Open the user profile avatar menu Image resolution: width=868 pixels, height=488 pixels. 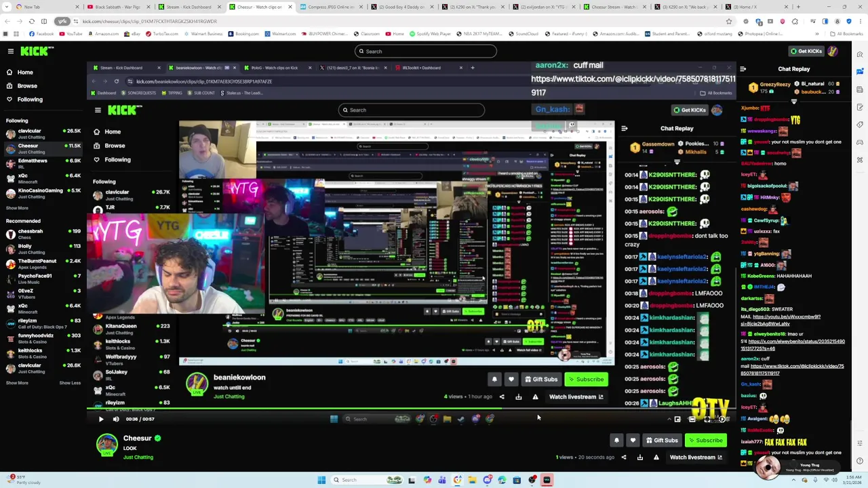(833, 51)
